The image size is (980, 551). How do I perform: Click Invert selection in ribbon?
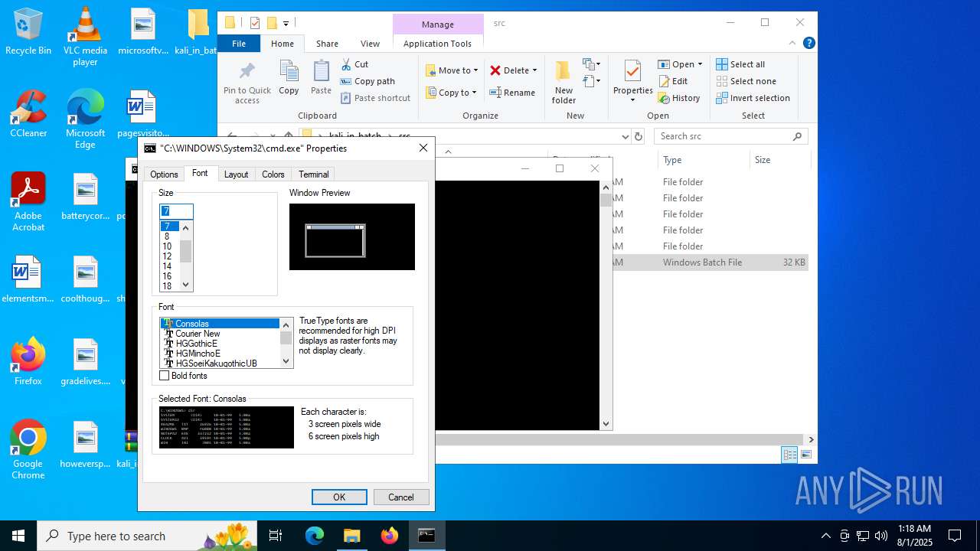pyautogui.click(x=753, y=98)
